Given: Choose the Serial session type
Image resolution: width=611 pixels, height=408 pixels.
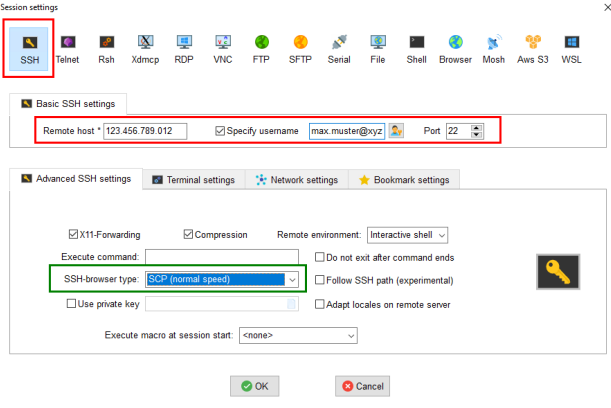Looking at the screenshot, I should [x=339, y=49].
